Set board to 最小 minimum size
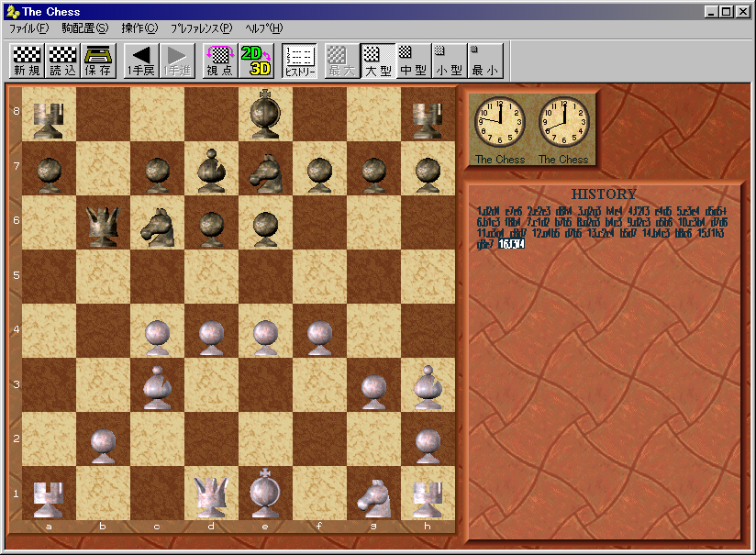The image size is (756, 555). [x=484, y=61]
